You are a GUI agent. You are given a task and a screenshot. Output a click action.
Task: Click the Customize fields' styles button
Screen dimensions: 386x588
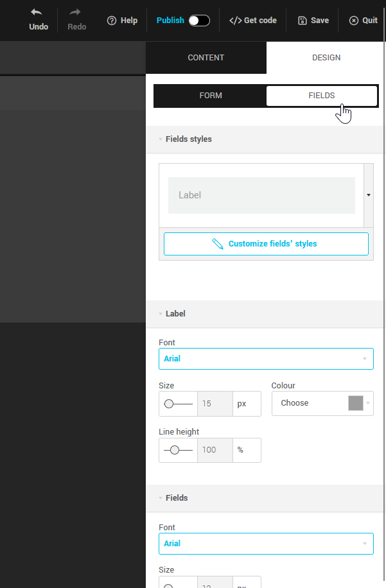tap(266, 244)
